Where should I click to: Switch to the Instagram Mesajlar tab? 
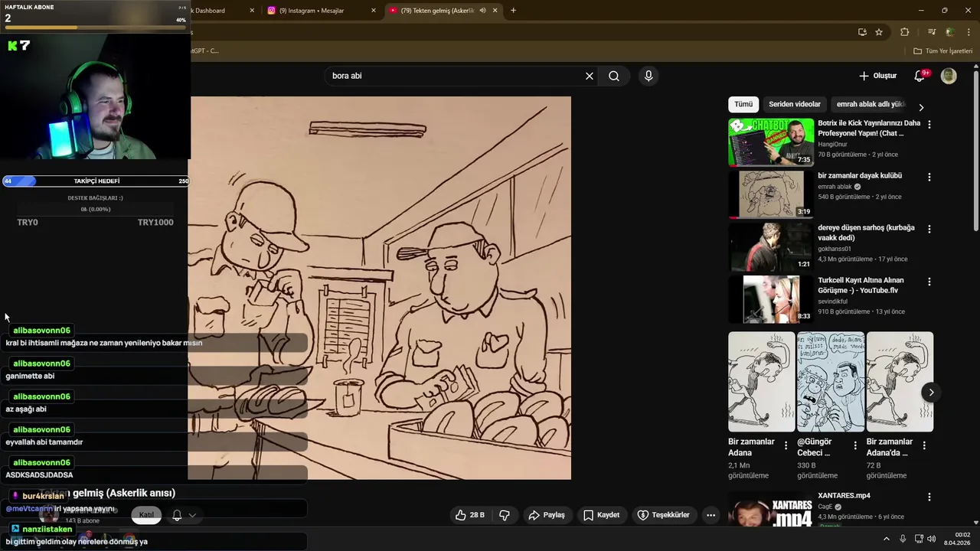point(319,11)
